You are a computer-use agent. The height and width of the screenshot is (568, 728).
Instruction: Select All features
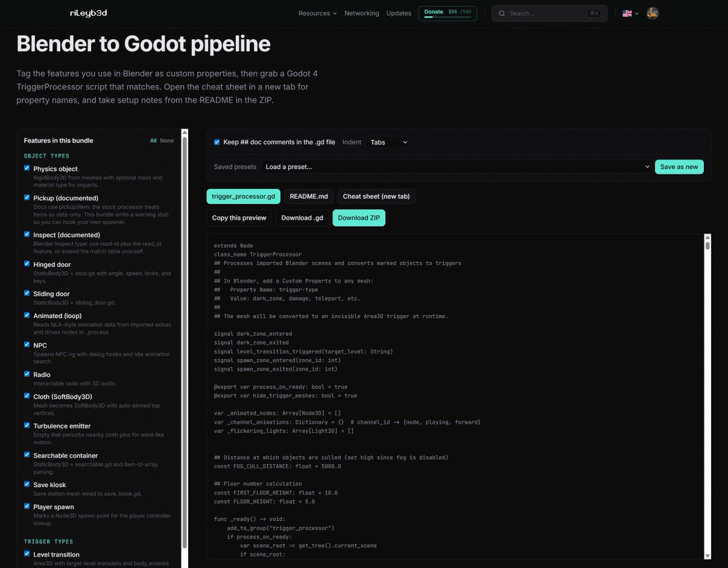[153, 141]
